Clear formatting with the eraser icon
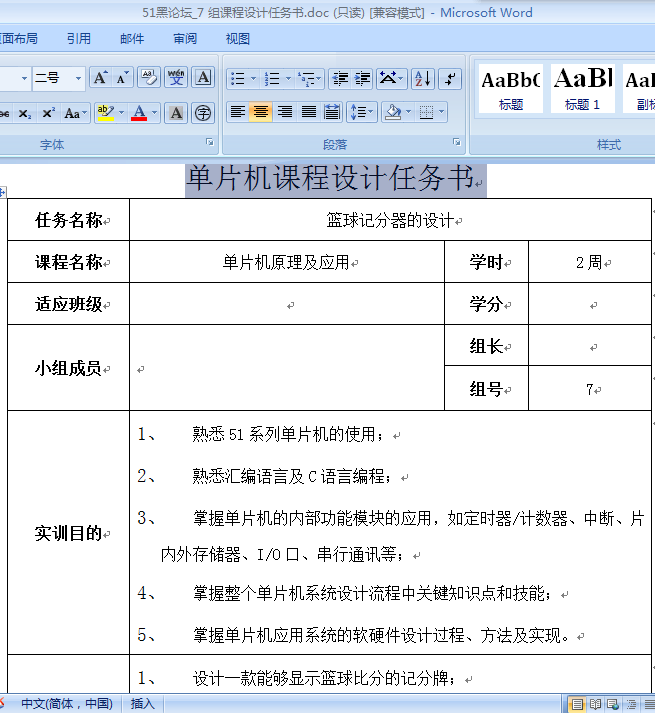 (149, 78)
